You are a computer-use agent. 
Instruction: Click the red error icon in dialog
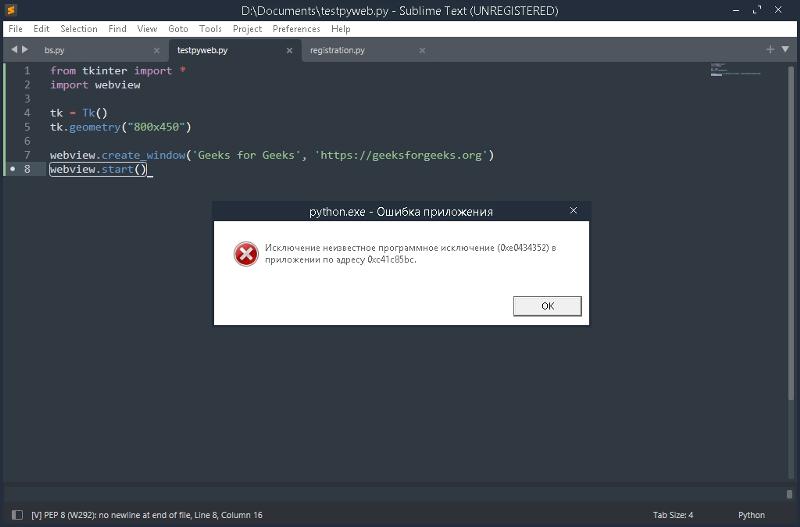click(246, 254)
